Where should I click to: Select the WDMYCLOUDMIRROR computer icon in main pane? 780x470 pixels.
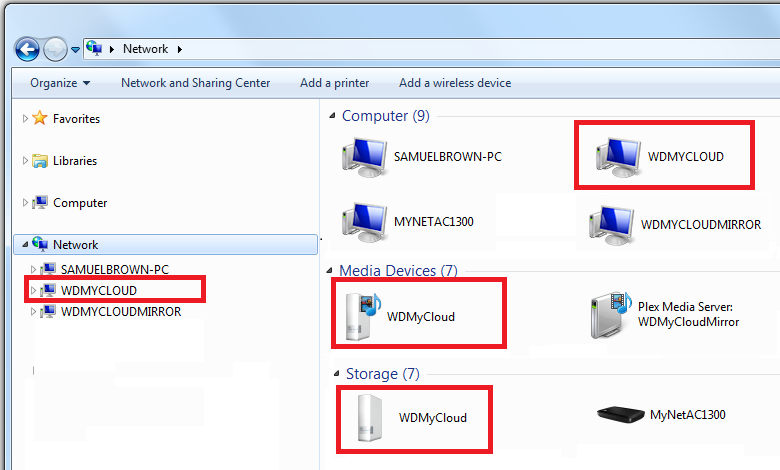[611, 225]
